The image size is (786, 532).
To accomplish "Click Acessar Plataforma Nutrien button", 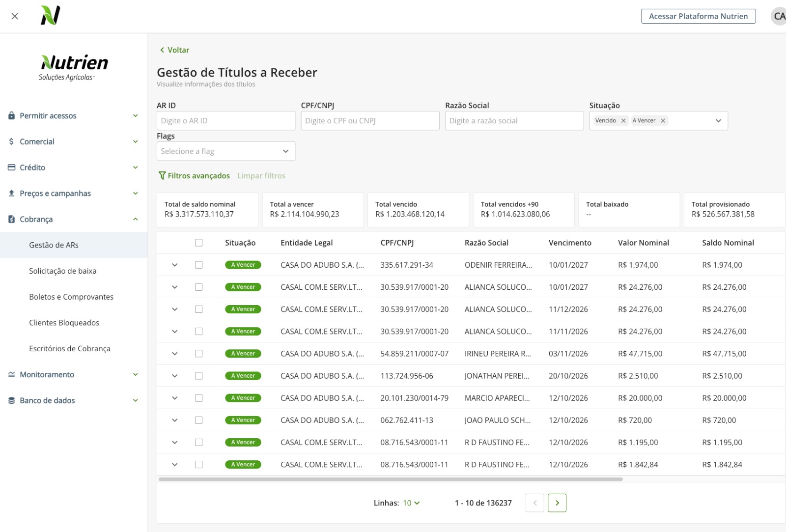I will (698, 16).
